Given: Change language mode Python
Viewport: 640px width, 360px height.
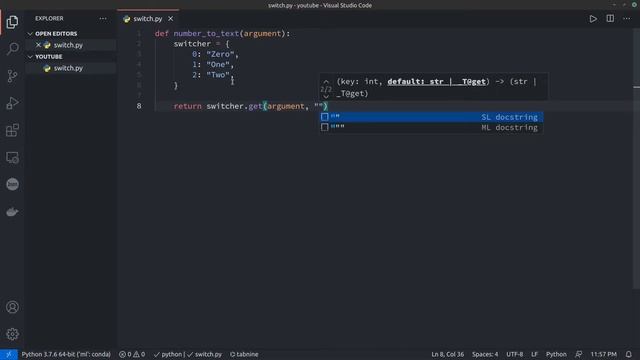Looking at the screenshot, I should [x=556, y=354].
